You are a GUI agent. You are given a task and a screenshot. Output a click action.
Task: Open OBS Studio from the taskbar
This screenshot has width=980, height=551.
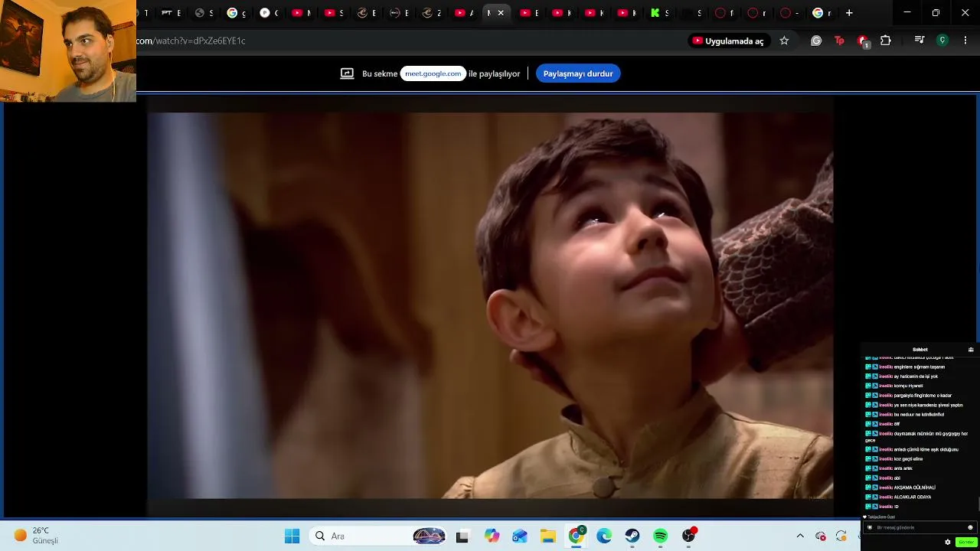point(689,536)
